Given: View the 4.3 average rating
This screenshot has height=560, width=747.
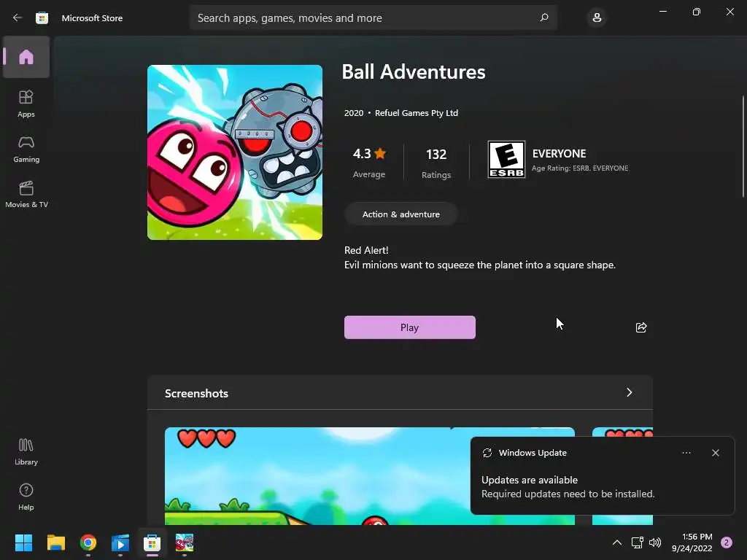Looking at the screenshot, I should point(369,163).
